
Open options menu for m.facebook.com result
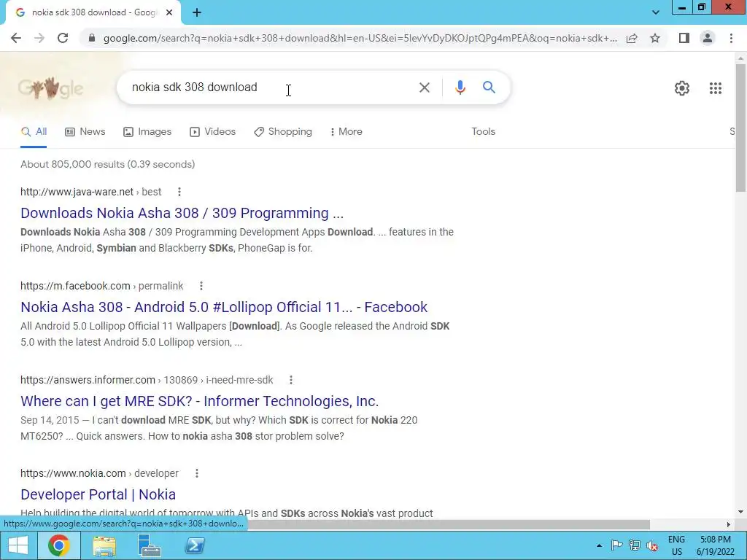201,286
